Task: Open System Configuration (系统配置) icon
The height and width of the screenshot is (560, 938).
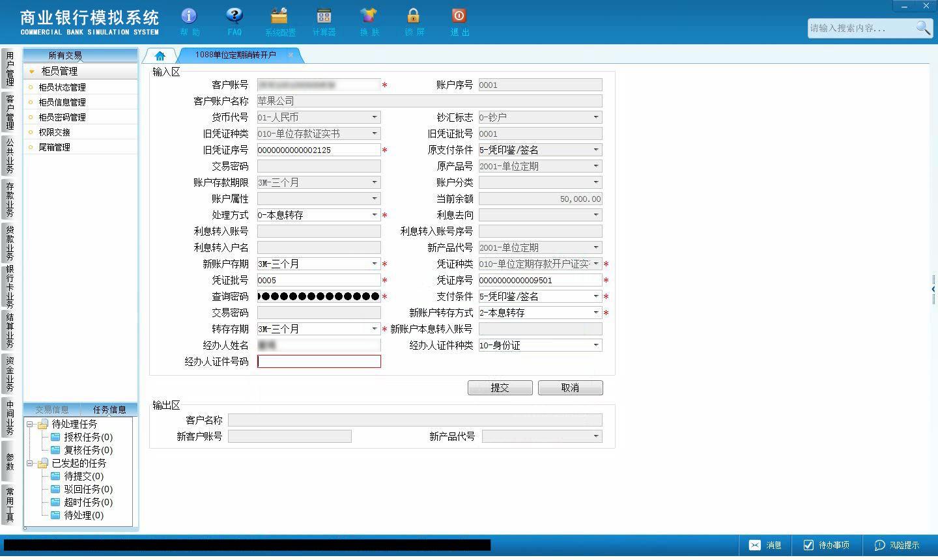Action: tap(279, 21)
